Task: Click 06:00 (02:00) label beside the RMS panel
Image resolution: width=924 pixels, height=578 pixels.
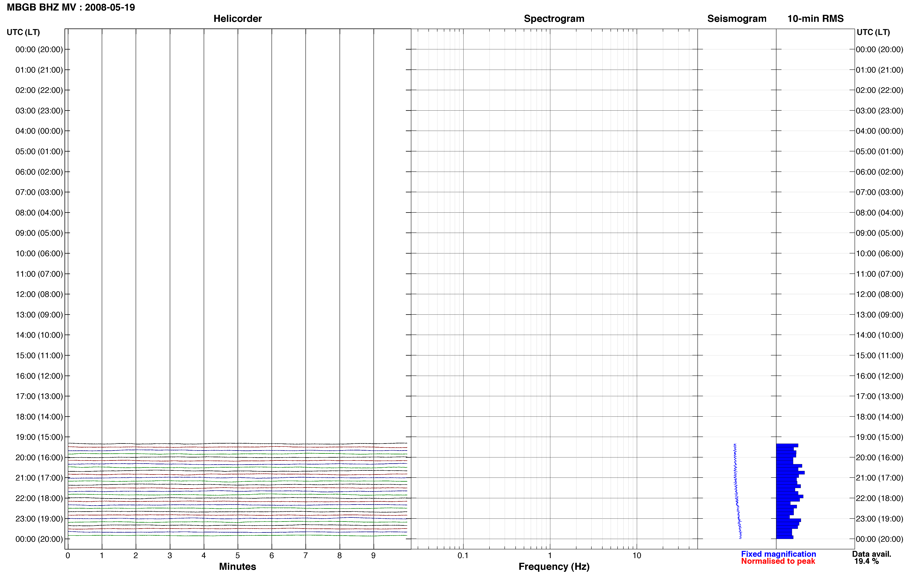Action: tap(879, 172)
